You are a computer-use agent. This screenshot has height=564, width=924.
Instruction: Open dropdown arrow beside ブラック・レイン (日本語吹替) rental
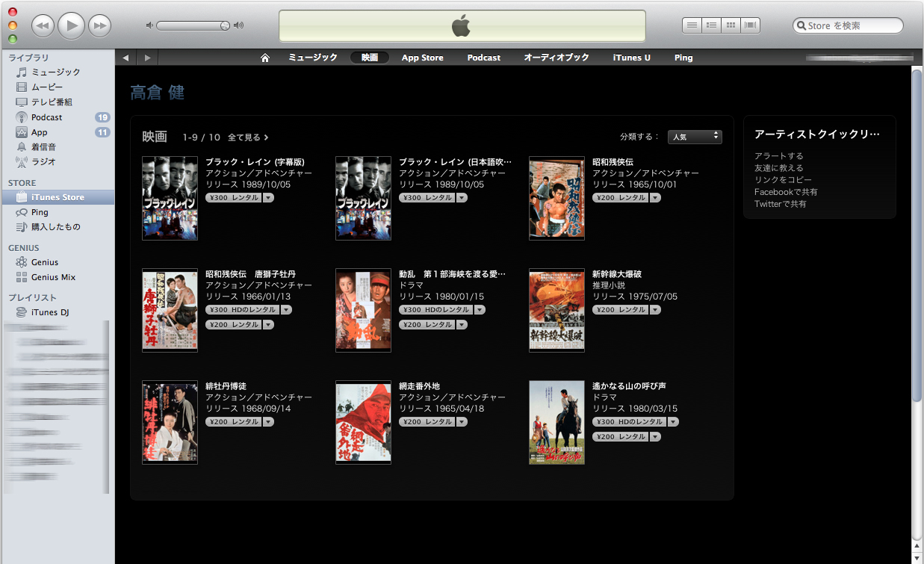pyautogui.click(x=462, y=198)
